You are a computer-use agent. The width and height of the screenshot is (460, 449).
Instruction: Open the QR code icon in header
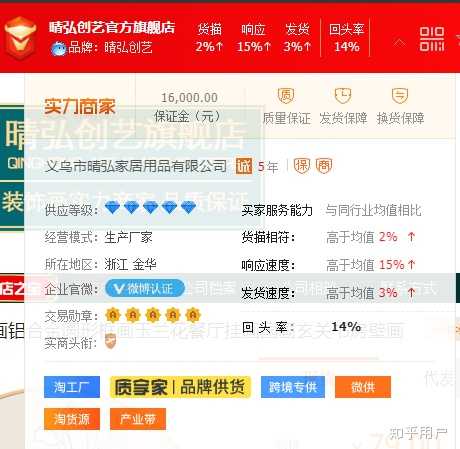click(432, 39)
